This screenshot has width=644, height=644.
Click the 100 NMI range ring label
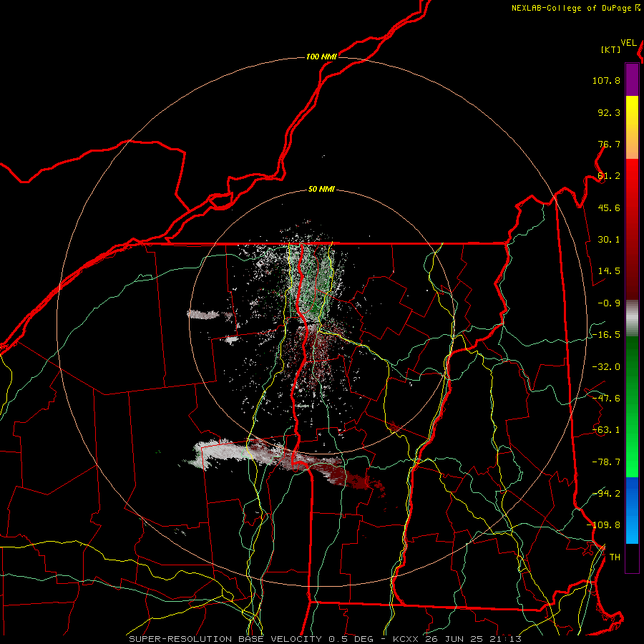321,57
